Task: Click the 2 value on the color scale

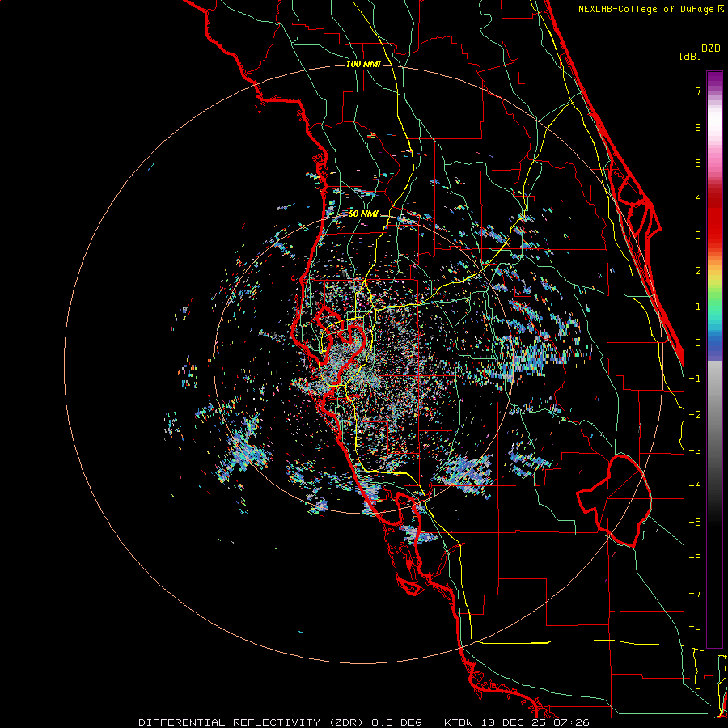Action: 698,271
